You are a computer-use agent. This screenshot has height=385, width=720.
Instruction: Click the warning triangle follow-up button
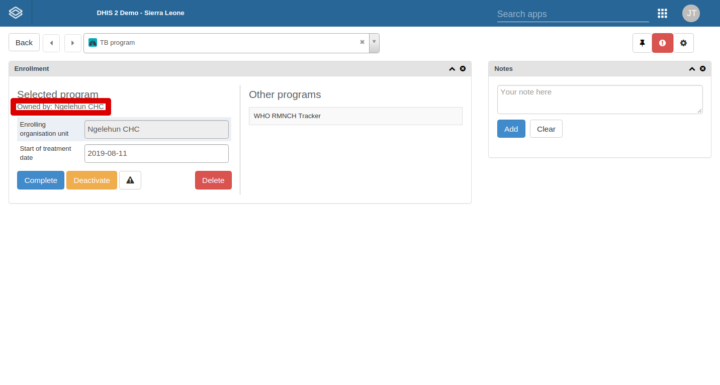pyautogui.click(x=130, y=180)
